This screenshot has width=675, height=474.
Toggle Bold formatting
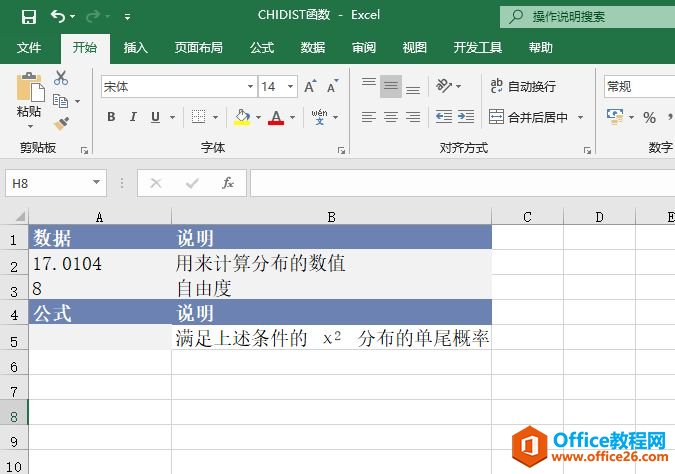111,117
